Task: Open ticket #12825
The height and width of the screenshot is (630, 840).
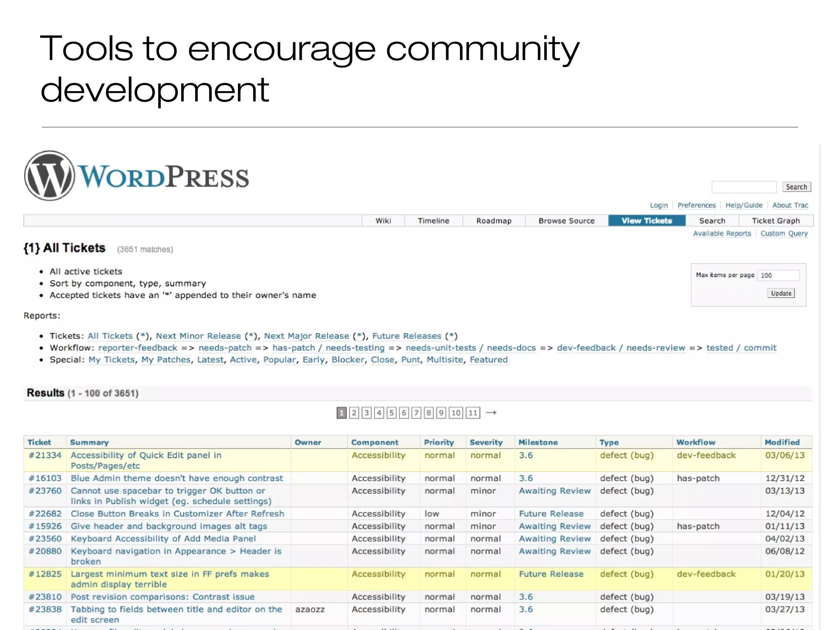Action: tap(45, 574)
